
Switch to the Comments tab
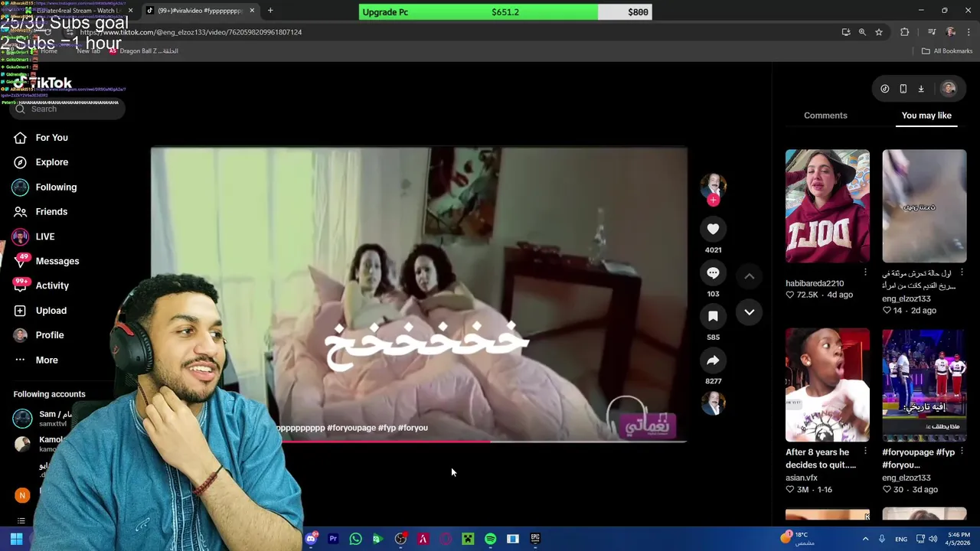point(825,116)
